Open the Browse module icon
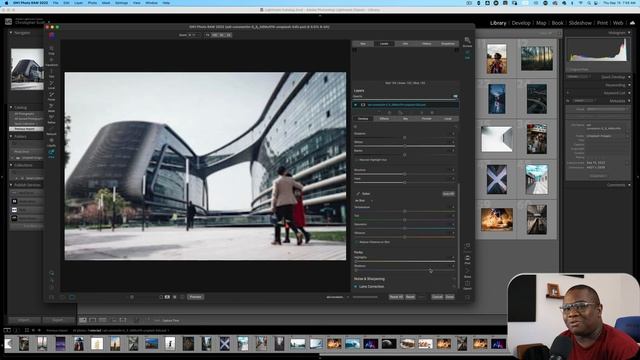Image resolution: width=640 pixels, height=360 pixels. point(467,42)
